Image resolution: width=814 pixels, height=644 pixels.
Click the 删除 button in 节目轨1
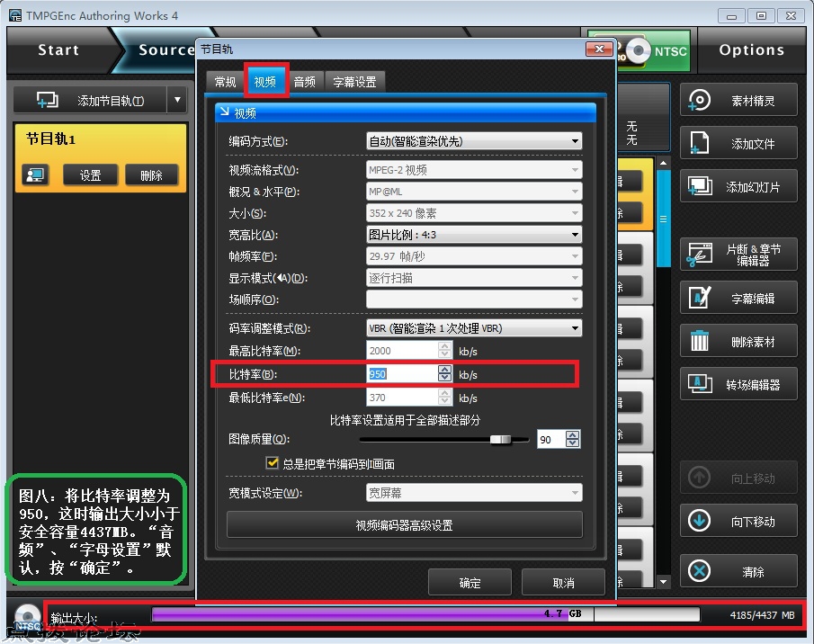click(x=152, y=175)
